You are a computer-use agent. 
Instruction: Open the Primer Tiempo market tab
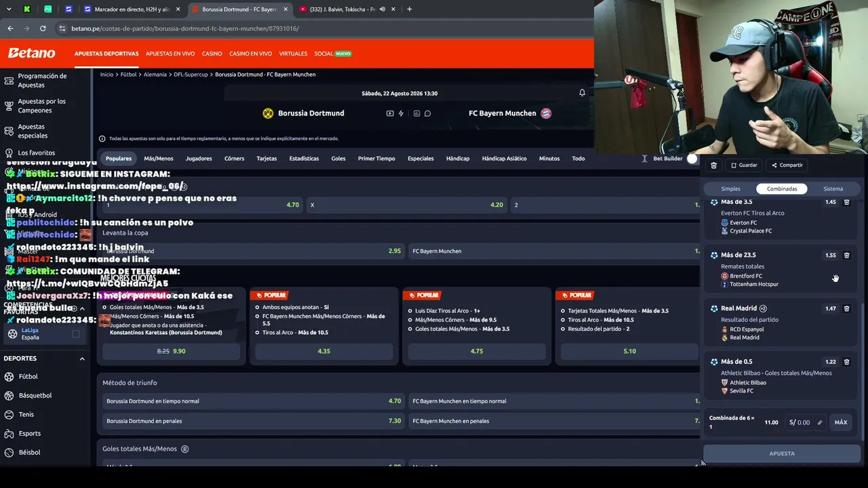(376, 159)
